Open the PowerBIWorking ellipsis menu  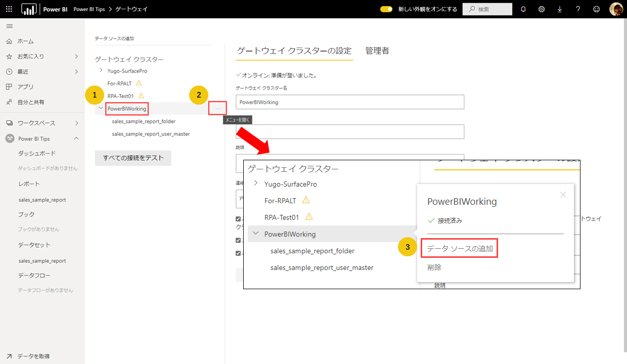[217, 108]
